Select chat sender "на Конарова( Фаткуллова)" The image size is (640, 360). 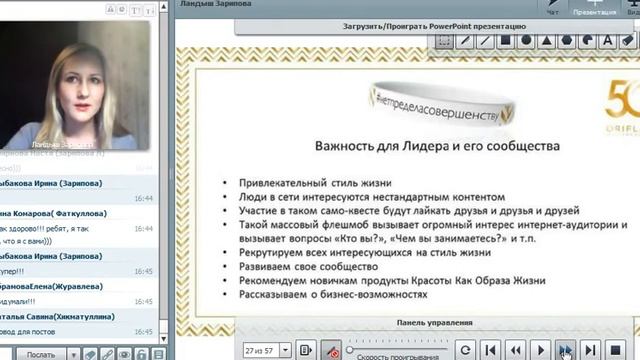pos(53,213)
